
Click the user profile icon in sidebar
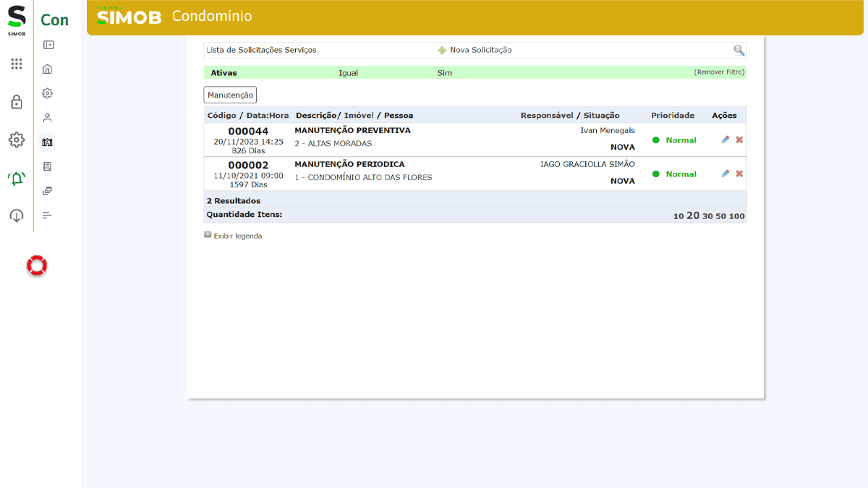click(47, 117)
